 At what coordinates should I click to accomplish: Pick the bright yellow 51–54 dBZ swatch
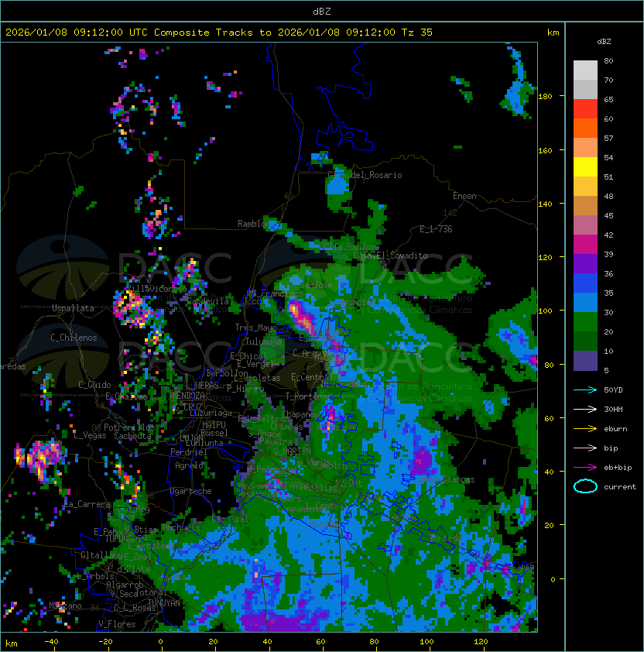pos(585,166)
